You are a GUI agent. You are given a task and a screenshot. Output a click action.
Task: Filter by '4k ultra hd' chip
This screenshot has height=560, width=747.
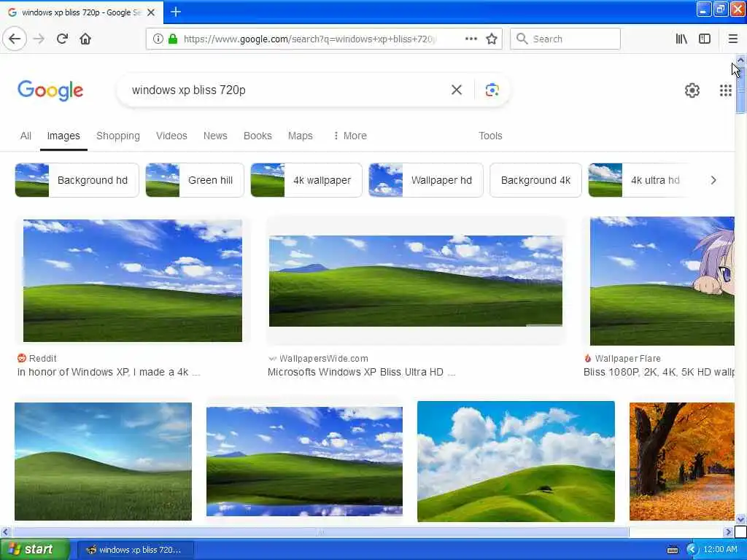pos(638,180)
